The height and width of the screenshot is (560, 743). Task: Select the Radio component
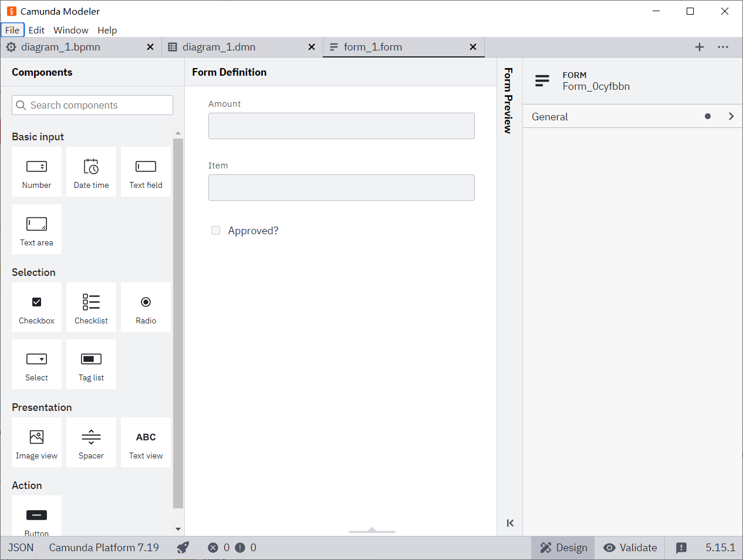146,307
